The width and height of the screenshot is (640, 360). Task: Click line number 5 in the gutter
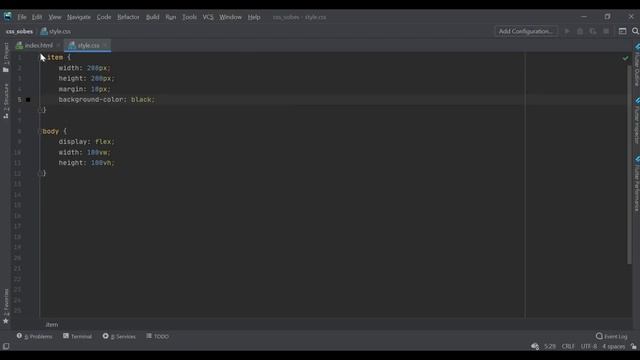pyautogui.click(x=19, y=100)
